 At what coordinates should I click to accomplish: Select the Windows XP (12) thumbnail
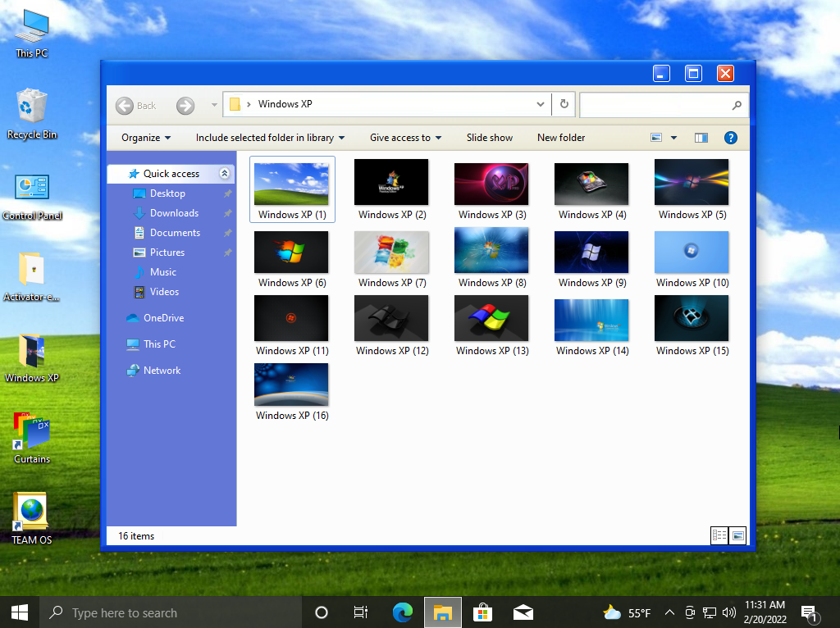(392, 326)
